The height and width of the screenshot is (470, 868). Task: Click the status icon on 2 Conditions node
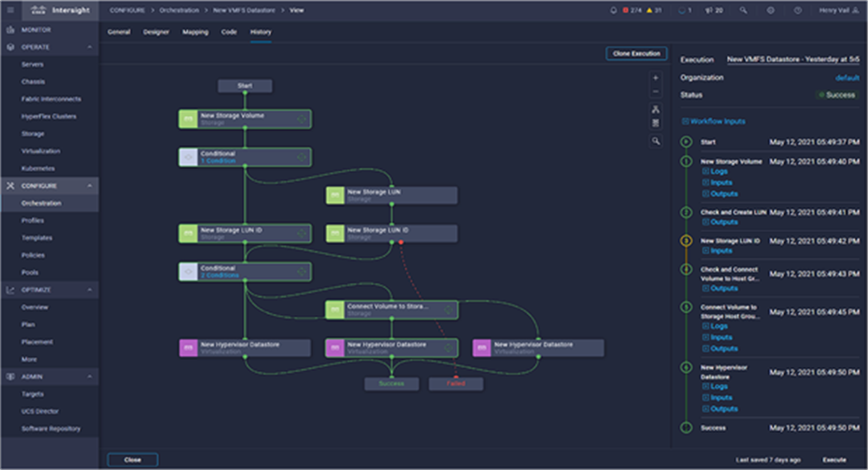click(x=301, y=272)
